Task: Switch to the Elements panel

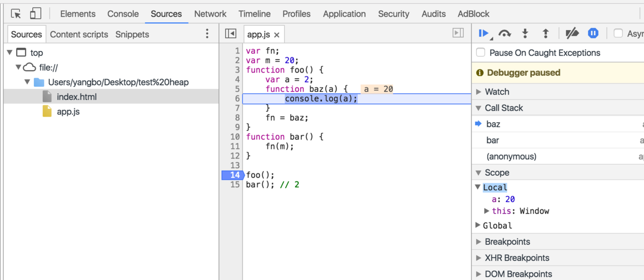Action: 78,14
